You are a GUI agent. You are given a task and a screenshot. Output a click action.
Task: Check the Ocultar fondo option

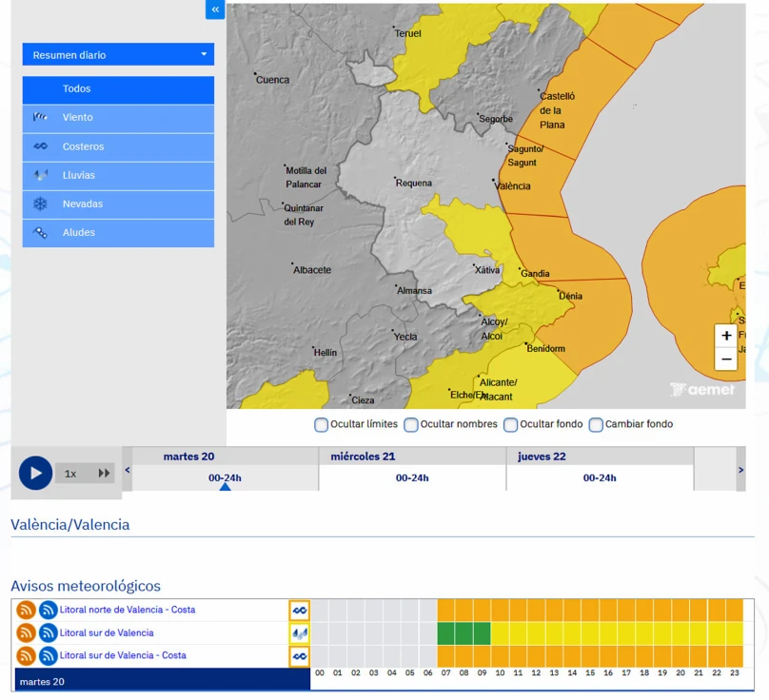point(511,424)
